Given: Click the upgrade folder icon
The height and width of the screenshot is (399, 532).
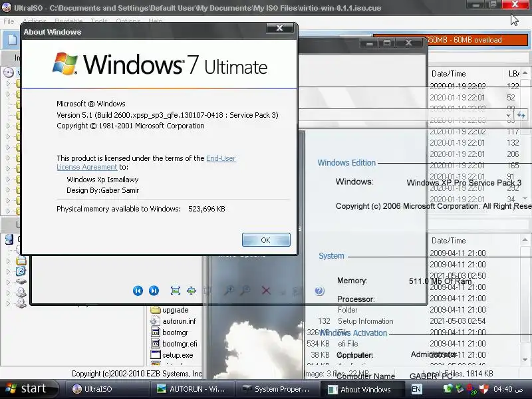Looking at the screenshot, I should [x=156, y=310].
